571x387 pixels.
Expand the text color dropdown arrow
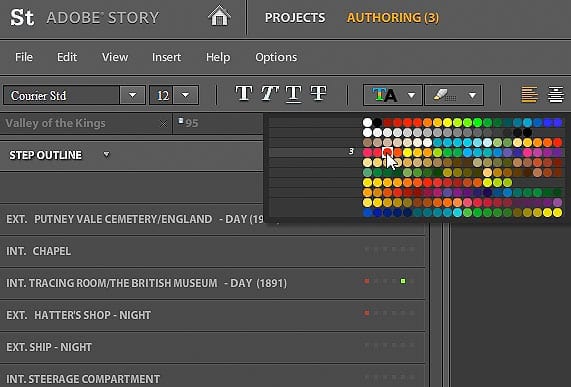point(411,95)
